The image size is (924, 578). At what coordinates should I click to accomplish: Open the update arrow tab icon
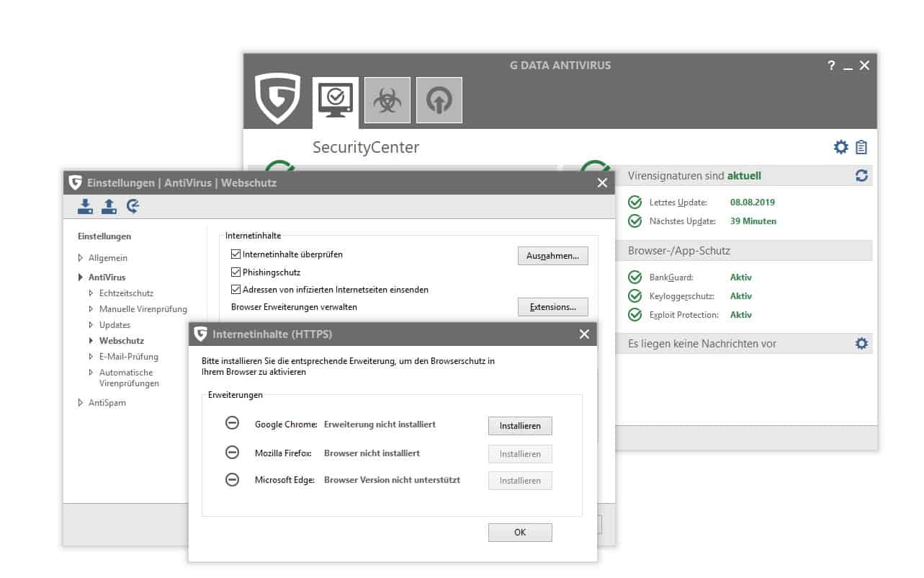pos(439,101)
